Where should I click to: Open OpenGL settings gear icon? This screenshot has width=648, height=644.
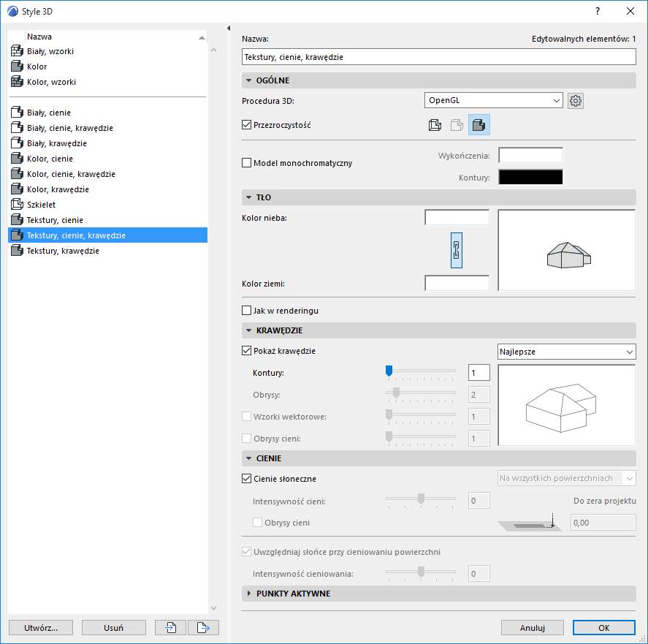[x=575, y=100]
